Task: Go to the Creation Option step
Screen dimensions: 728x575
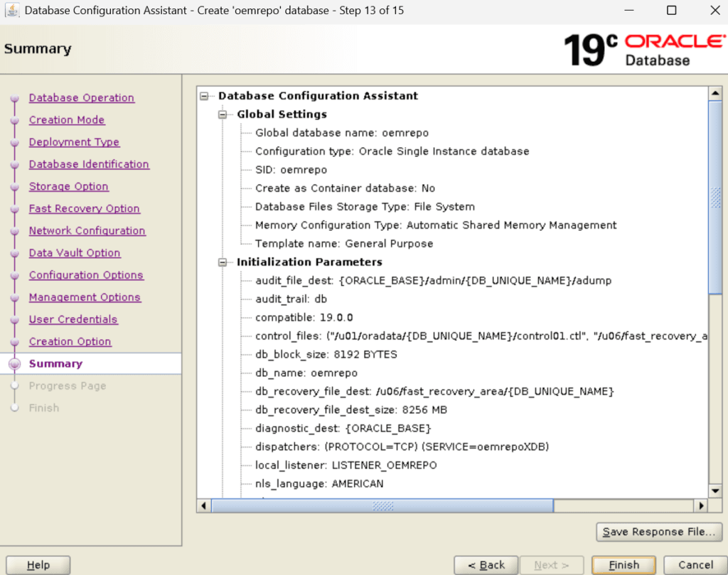Action: tap(70, 342)
